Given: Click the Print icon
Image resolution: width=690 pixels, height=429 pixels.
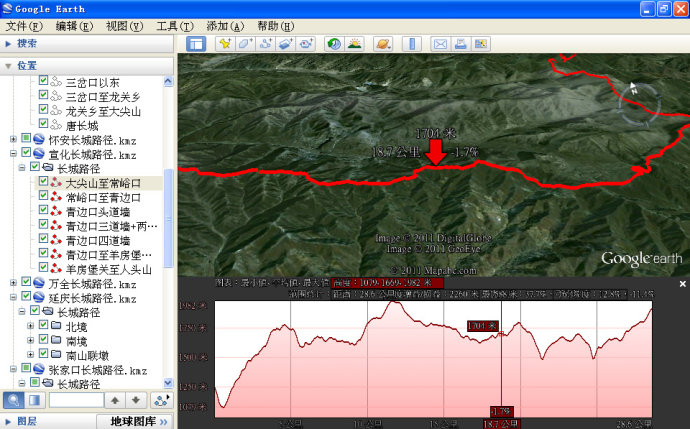Looking at the screenshot, I should tap(460, 44).
